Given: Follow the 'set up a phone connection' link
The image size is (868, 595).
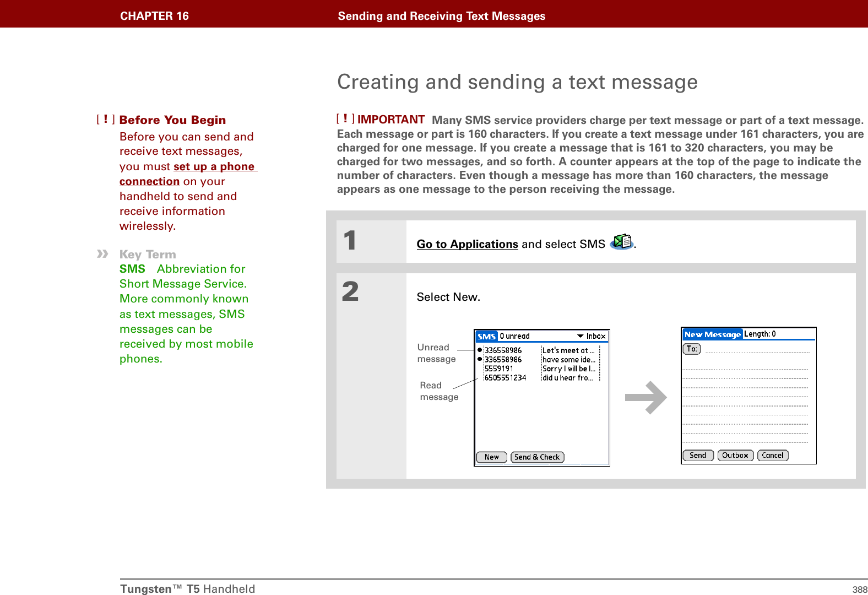Looking at the screenshot, I should (188, 174).
